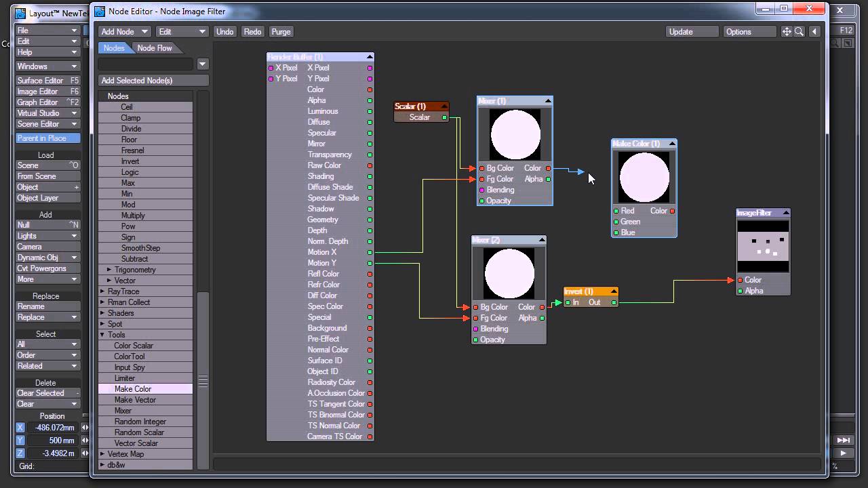Click the Alpha output port on Render Buffer
868x488 pixels.
tap(370, 100)
